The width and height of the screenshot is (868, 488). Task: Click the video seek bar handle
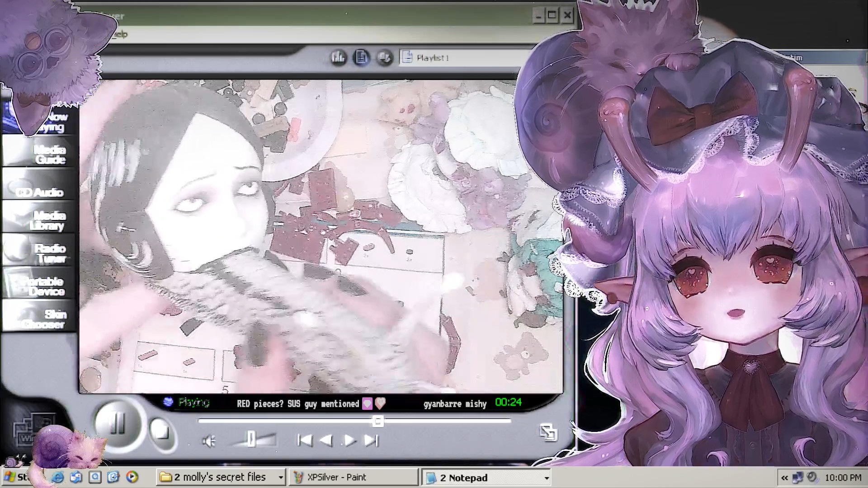point(377,421)
